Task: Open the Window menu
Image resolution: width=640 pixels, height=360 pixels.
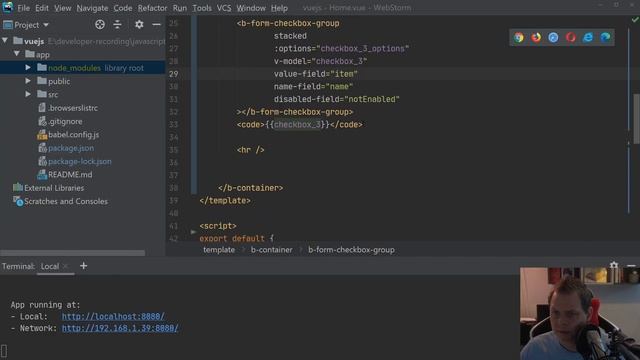Action: point(251,8)
